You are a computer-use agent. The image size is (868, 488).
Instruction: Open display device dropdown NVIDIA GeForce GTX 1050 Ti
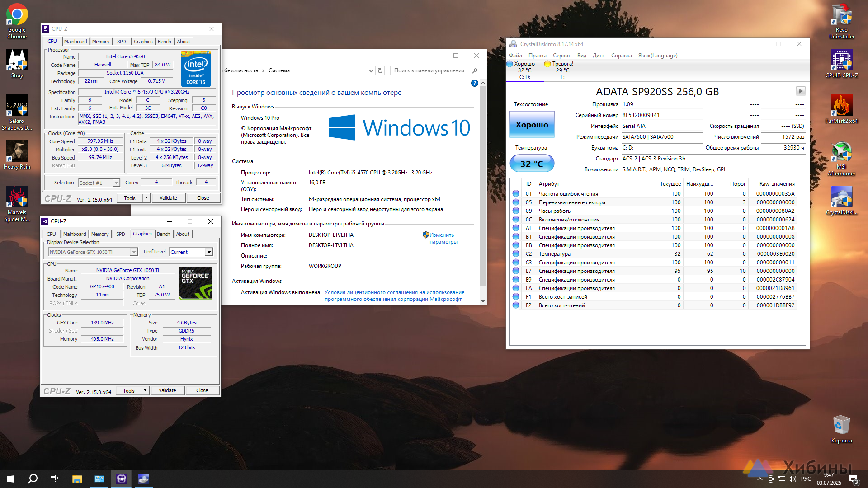(93, 252)
